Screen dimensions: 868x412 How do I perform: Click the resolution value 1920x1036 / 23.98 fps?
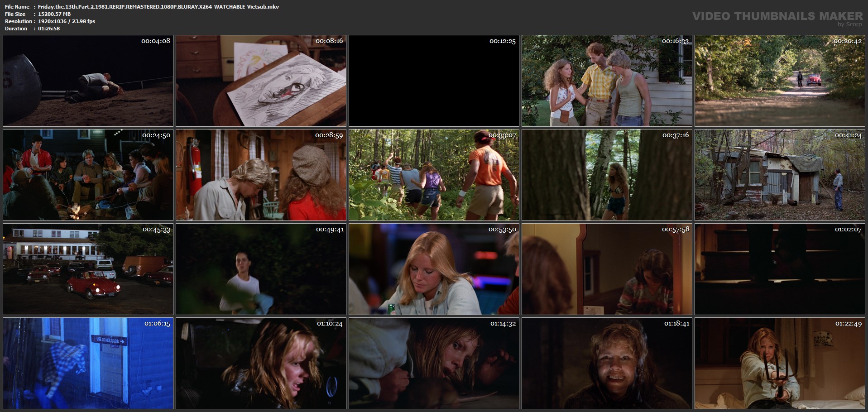pyautogui.click(x=67, y=21)
